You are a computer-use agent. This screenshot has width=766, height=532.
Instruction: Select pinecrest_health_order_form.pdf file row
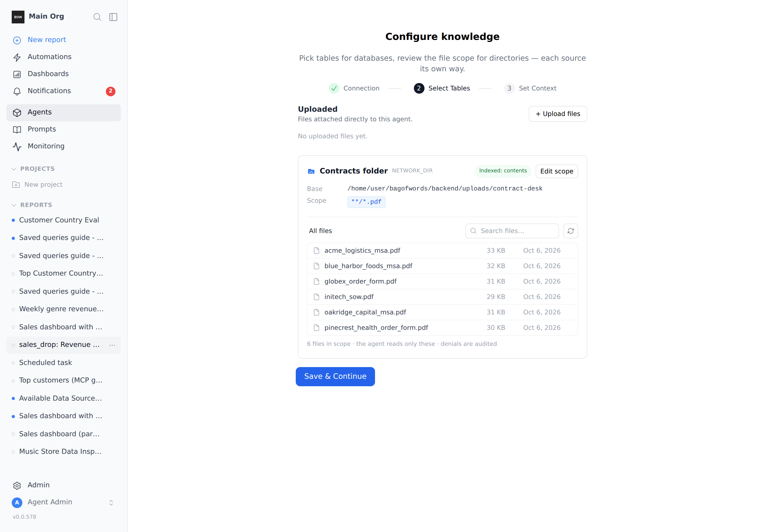point(442,328)
